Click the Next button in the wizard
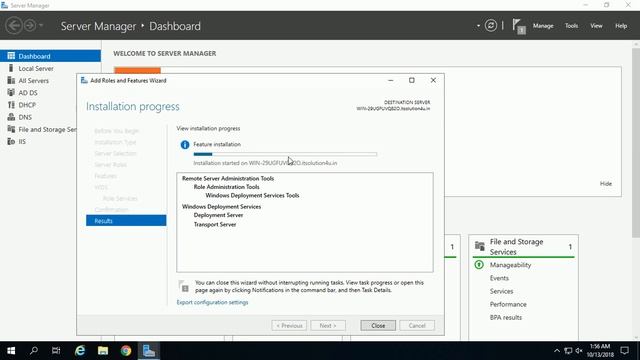The image size is (640, 360). click(328, 325)
